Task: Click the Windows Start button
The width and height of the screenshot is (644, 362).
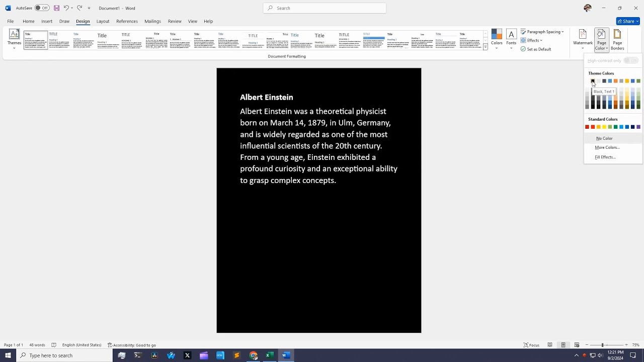Action: point(8,355)
